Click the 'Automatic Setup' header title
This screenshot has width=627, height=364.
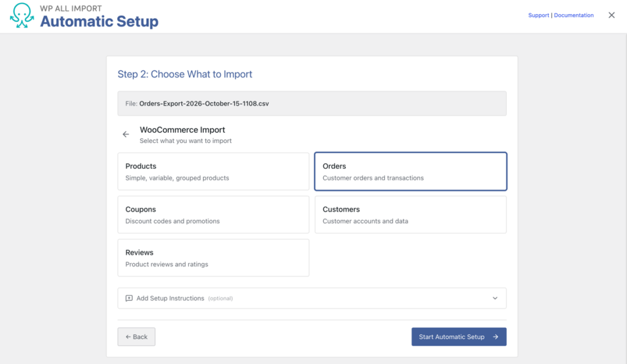[99, 21]
